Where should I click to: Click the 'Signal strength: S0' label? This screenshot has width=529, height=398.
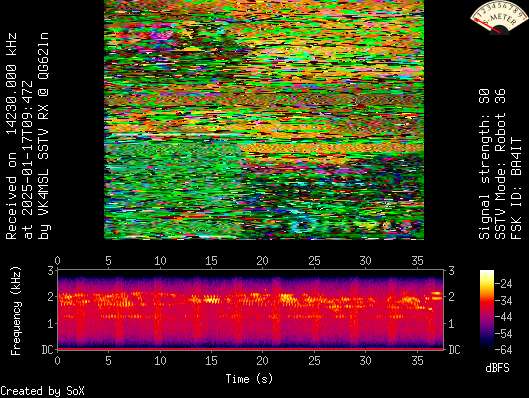[484, 164]
